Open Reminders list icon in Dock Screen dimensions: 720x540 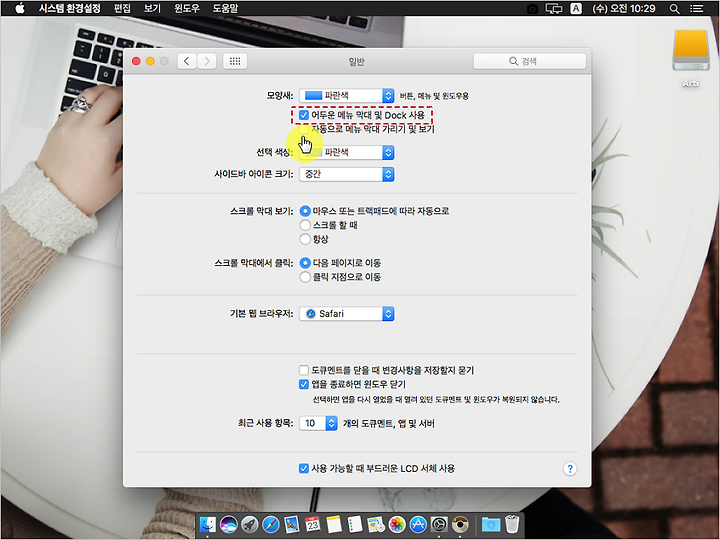click(x=354, y=524)
